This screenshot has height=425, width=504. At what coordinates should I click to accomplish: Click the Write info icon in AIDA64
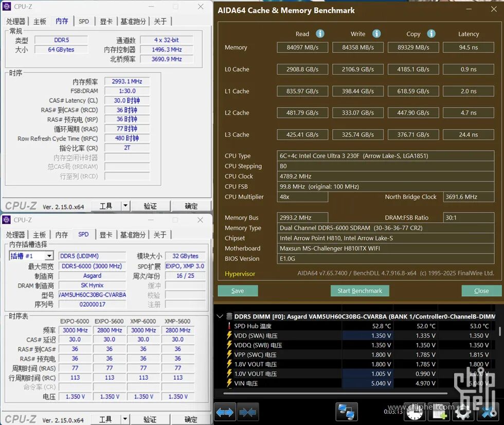click(x=376, y=33)
